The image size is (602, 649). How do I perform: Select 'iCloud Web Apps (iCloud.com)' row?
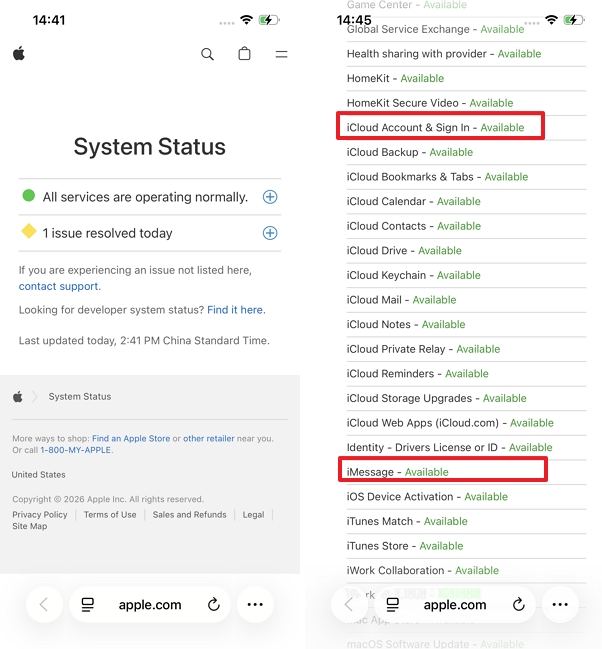(467, 423)
